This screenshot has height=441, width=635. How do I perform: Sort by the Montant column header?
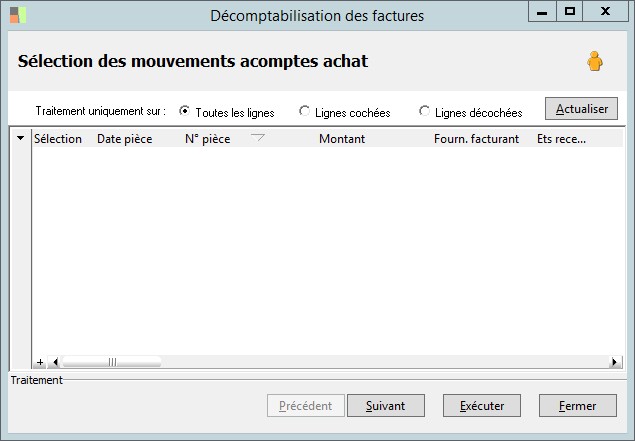(342, 139)
